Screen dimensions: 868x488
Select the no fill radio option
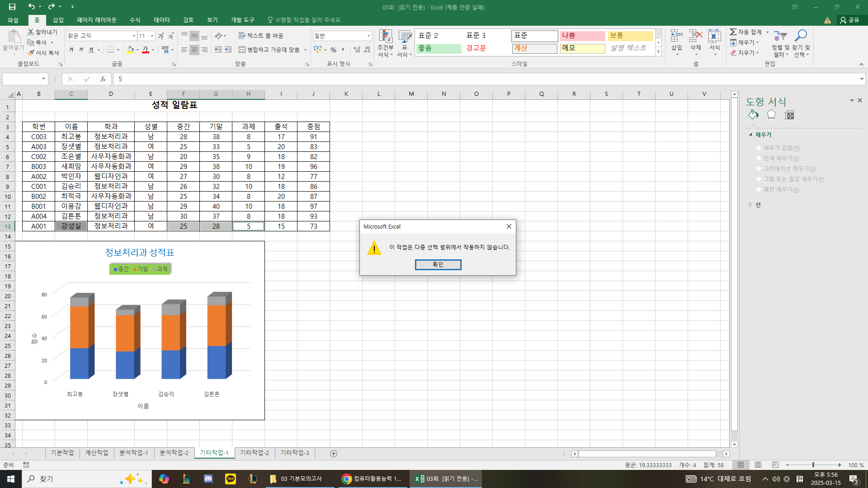click(759, 148)
